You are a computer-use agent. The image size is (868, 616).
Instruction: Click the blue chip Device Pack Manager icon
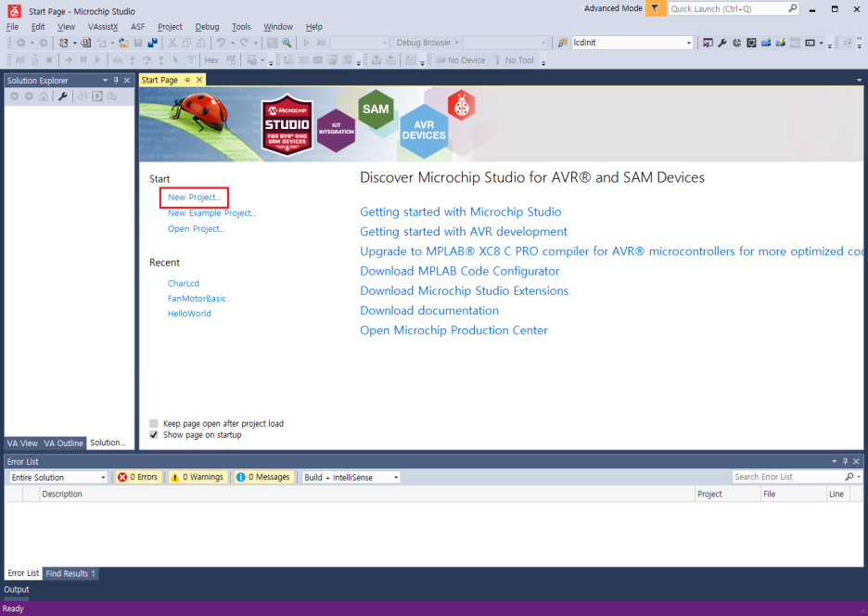point(766,43)
